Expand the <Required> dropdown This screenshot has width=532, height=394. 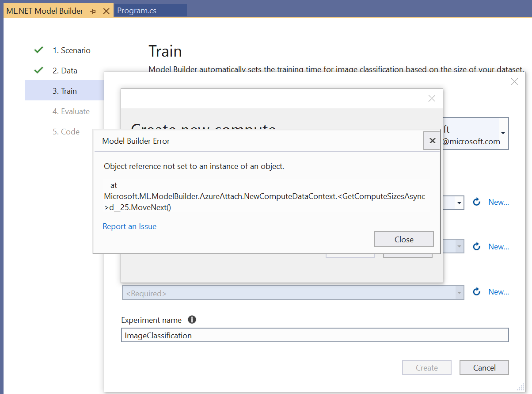point(458,292)
